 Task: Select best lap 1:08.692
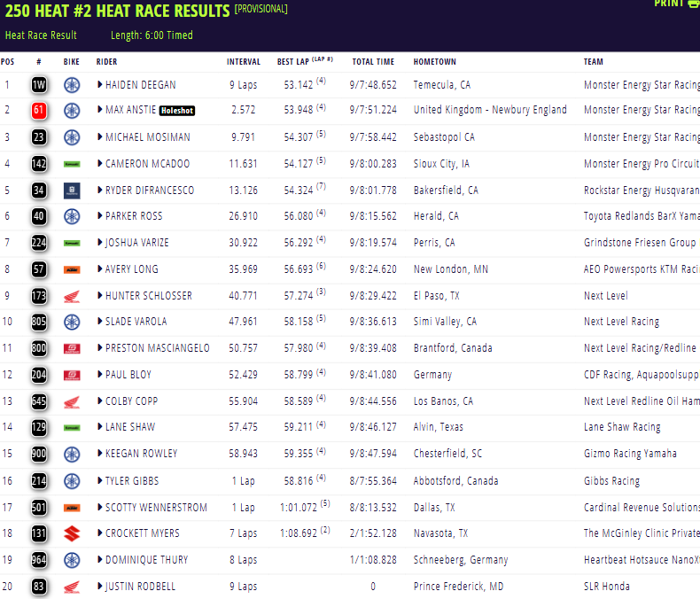point(299,533)
